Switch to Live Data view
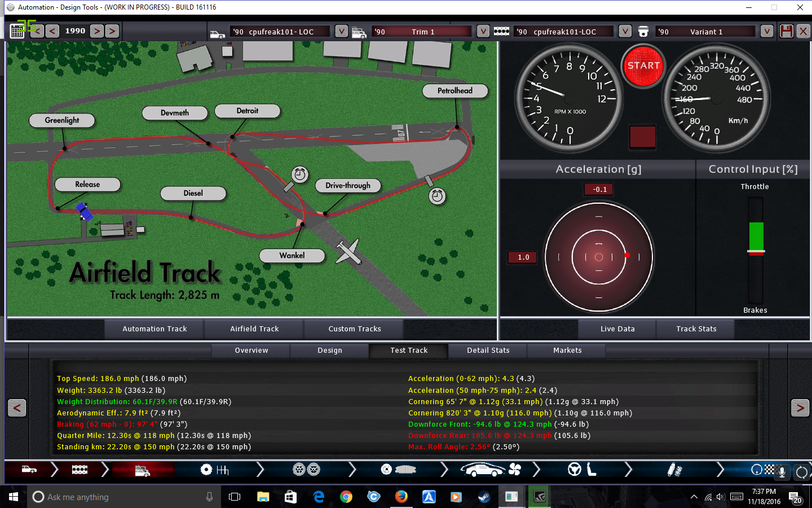This screenshot has width=812, height=508. point(617,329)
